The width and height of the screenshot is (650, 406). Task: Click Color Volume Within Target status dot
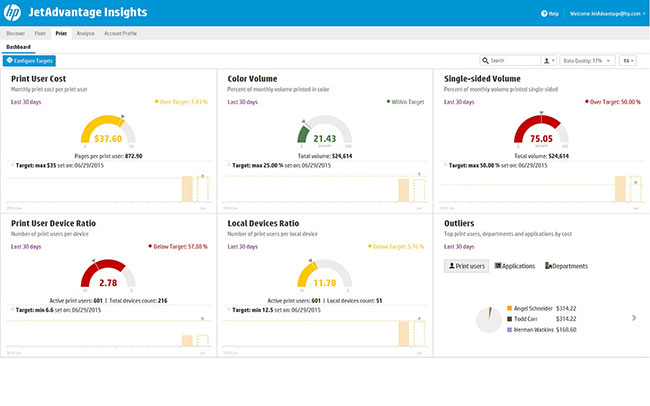tap(388, 101)
